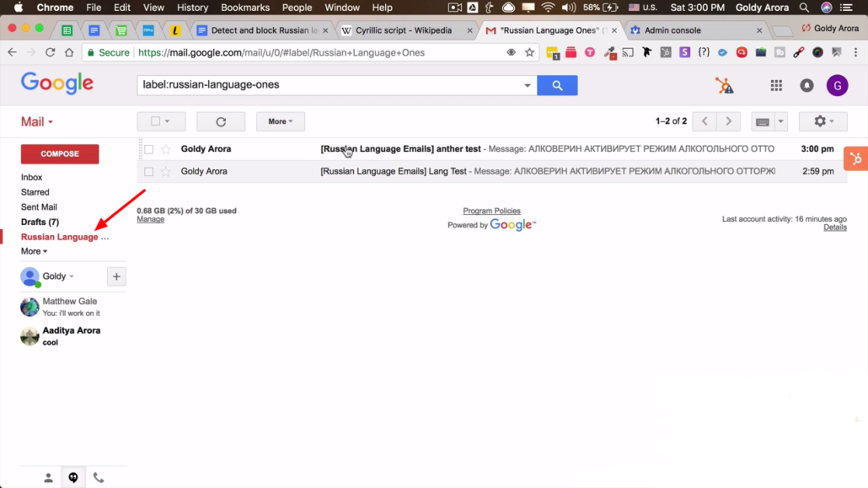Open Chrome History menu

click(x=192, y=8)
